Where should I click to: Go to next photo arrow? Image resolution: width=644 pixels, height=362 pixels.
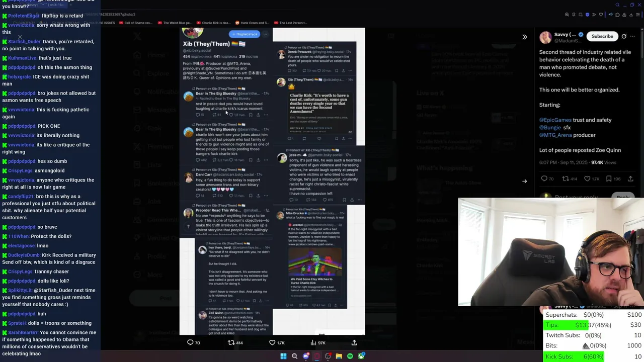tap(524, 182)
